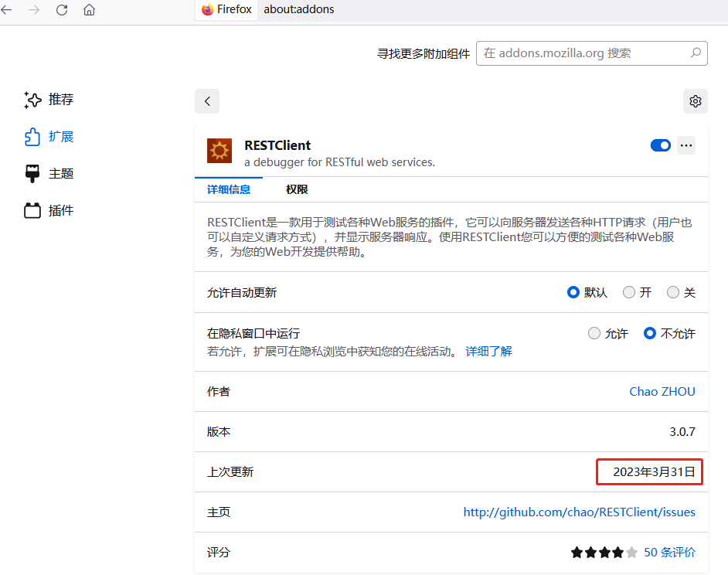This screenshot has width=728, height=575.
Task: Select 允许 for private windows
Action: tap(594, 333)
